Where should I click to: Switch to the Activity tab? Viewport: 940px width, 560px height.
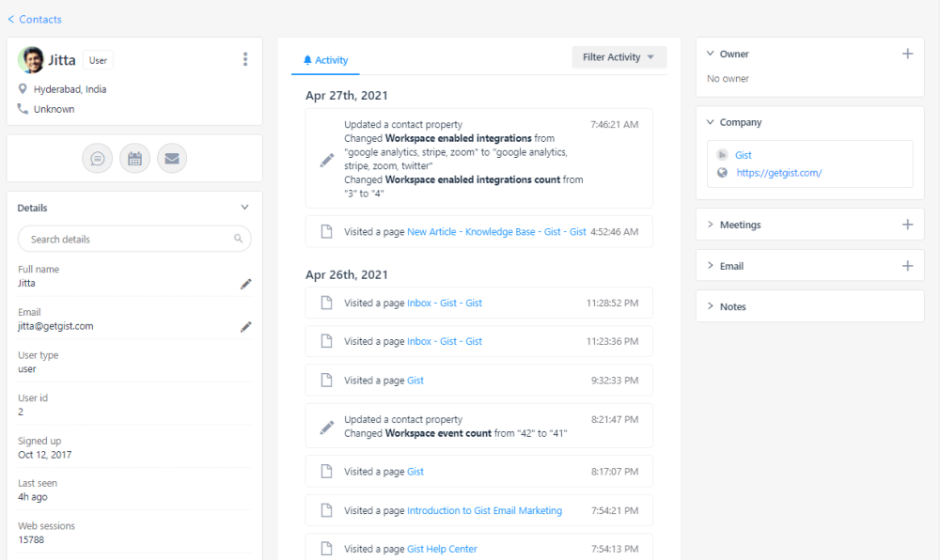[x=325, y=60]
